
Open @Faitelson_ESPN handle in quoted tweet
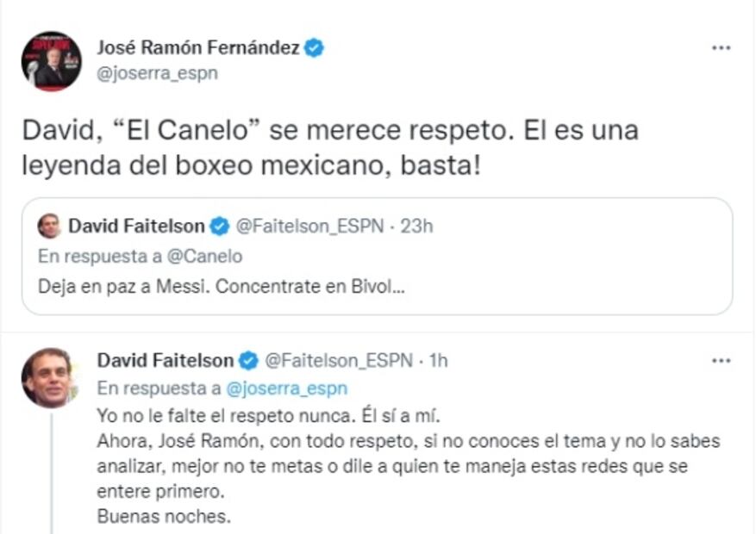306,227
